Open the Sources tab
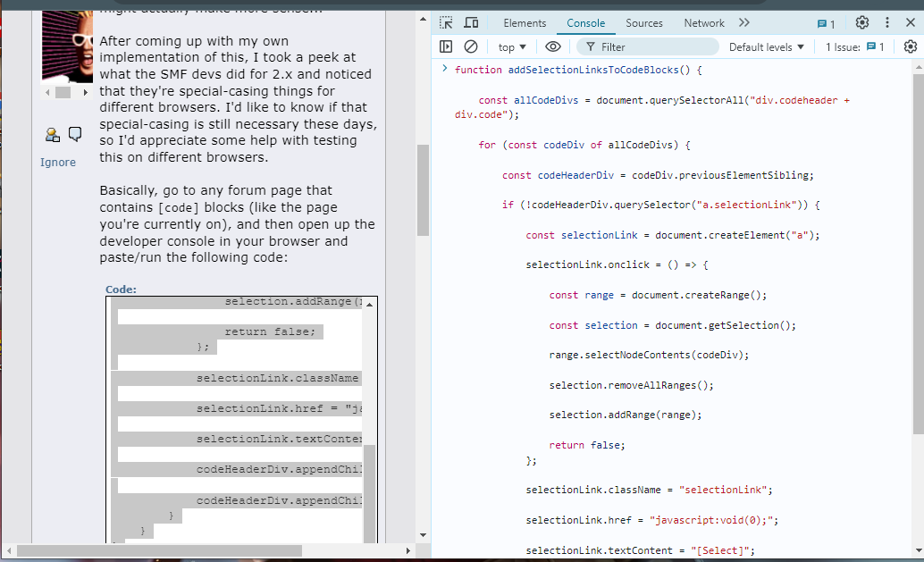The height and width of the screenshot is (562, 924). 644,23
